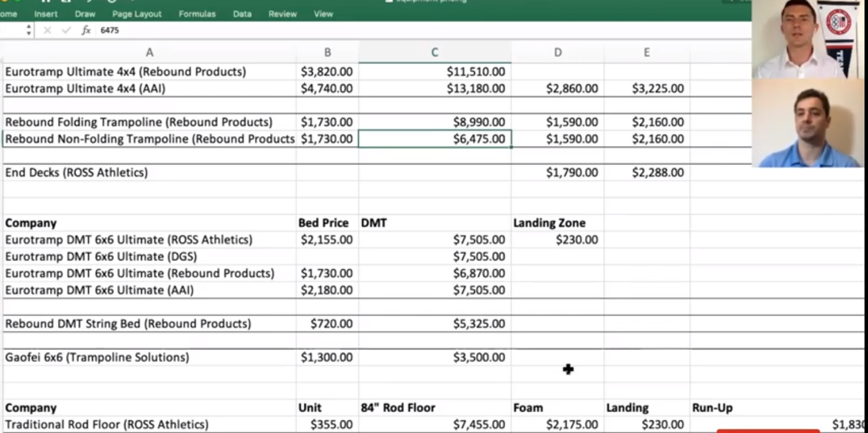Select the top webcam thumbnail, white shirt
Screen dimensions: 868x433
click(808, 39)
